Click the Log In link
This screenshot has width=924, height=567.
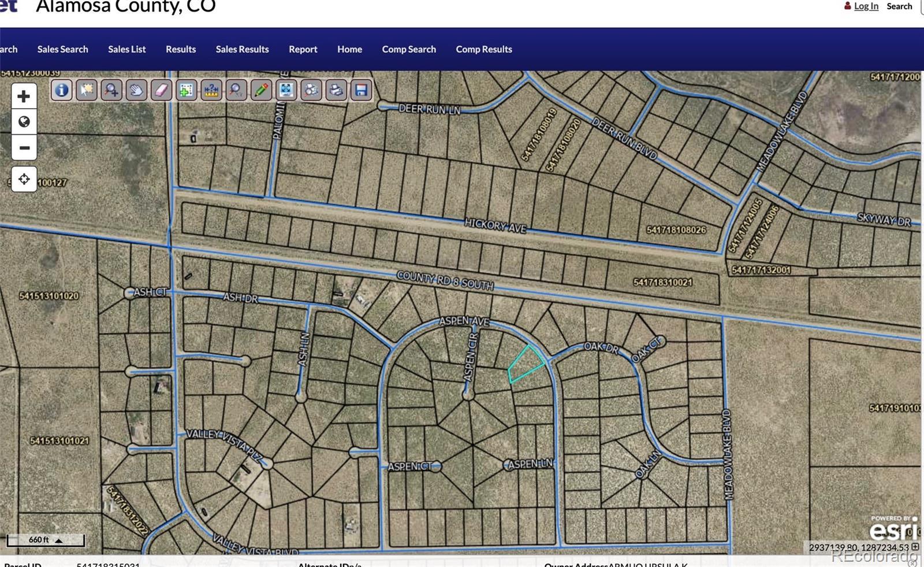[x=866, y=6]
